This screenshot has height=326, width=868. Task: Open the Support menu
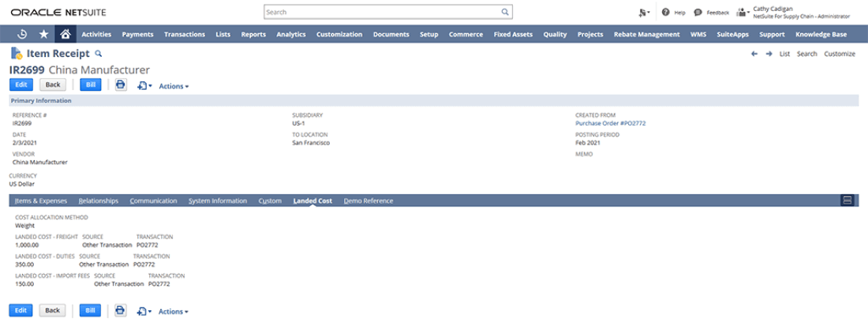click(772, 34)
